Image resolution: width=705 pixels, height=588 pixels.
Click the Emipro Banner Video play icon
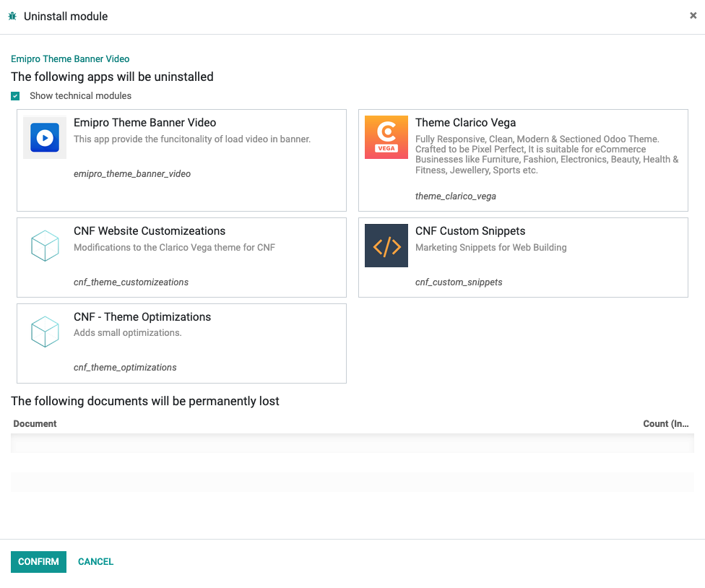[45, 137]
